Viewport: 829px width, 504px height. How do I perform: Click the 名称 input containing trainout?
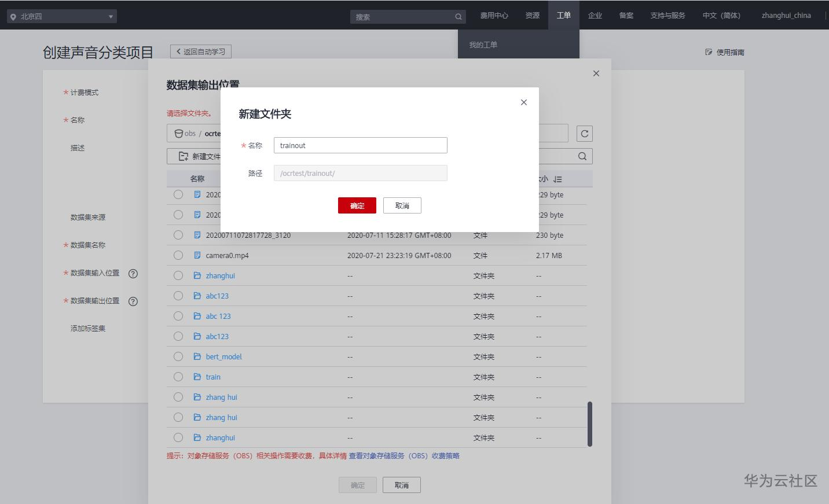pos(361,145)
